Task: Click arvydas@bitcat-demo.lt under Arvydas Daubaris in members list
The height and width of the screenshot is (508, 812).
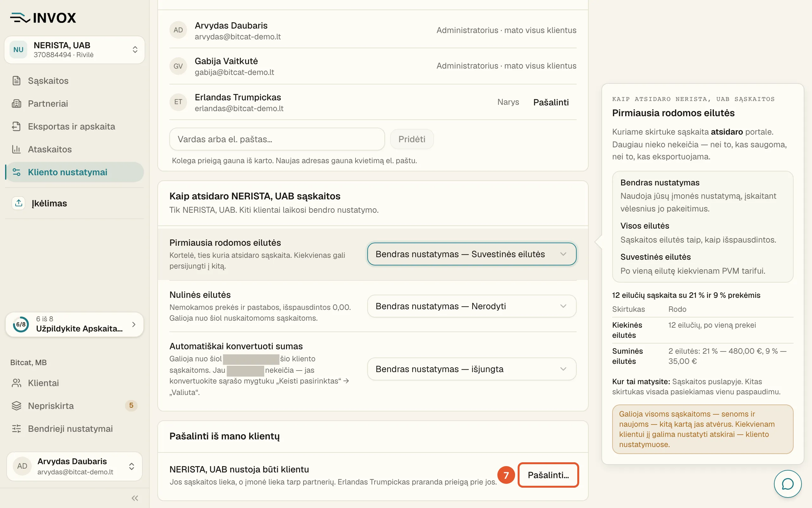Action: tap(238, 37)
